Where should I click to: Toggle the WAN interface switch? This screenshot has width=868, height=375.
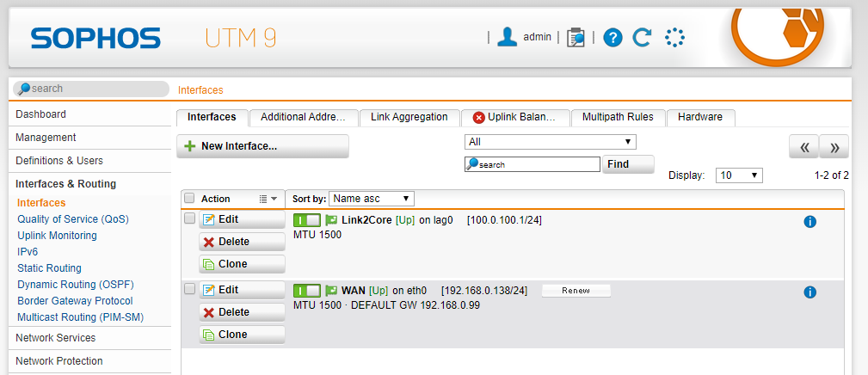coord(307,291)
